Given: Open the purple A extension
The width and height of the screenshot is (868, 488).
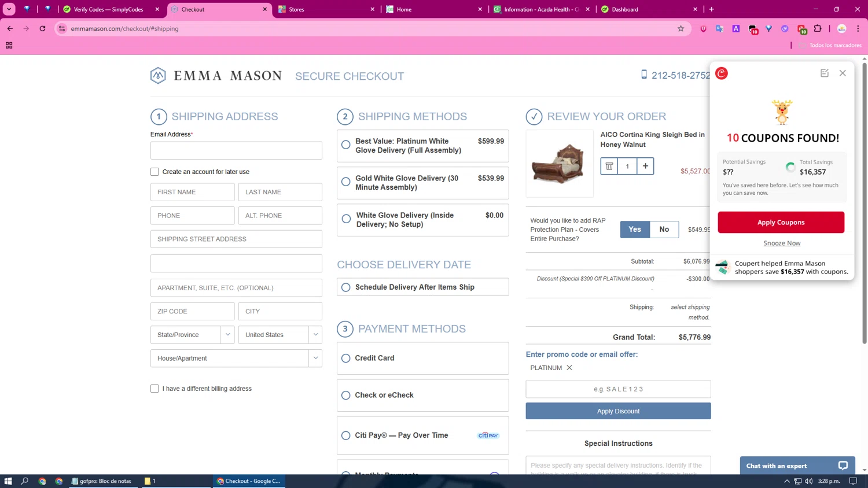Looking at the screenshot, I should (736, 28).
